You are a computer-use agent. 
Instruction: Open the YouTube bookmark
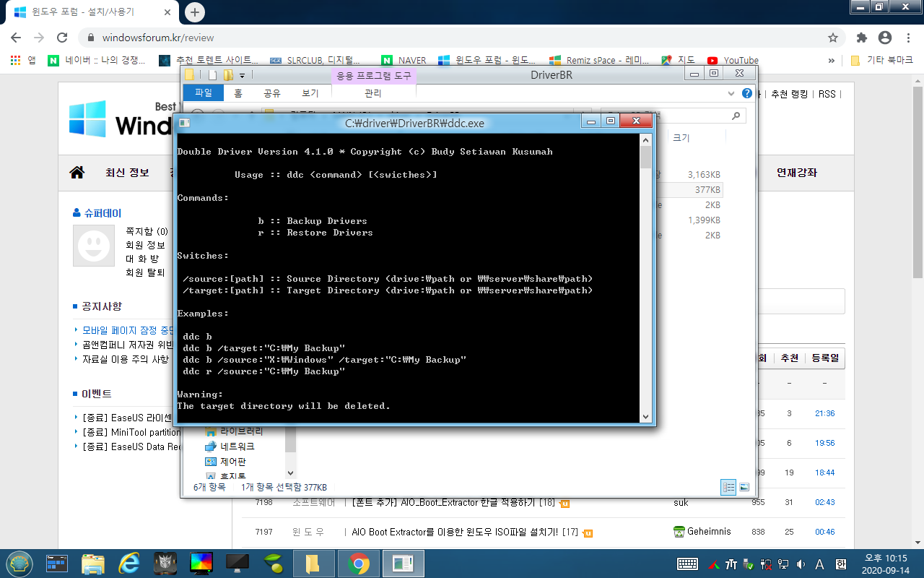click(x=733, y=61)
